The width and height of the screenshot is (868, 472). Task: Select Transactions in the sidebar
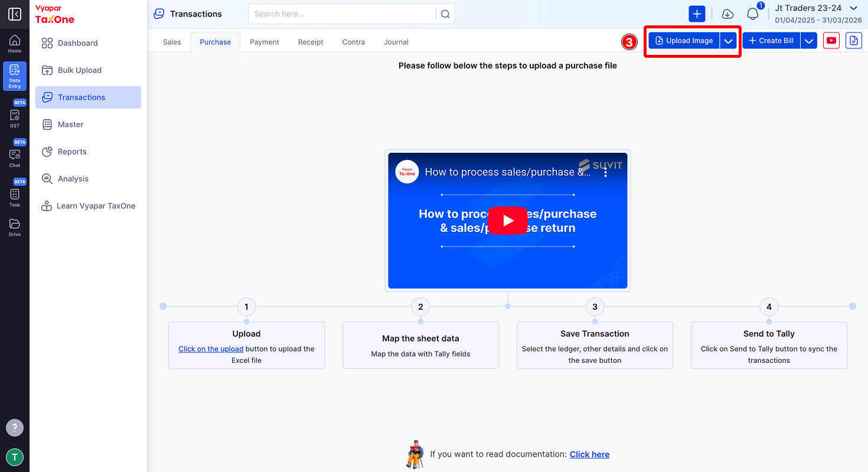(x=89, y=97)
